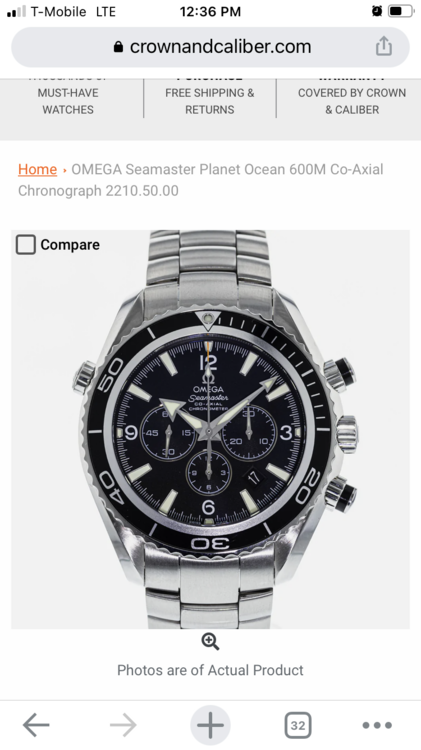
Task: Tap the alarm clock status icon
Action: (377, 11)
